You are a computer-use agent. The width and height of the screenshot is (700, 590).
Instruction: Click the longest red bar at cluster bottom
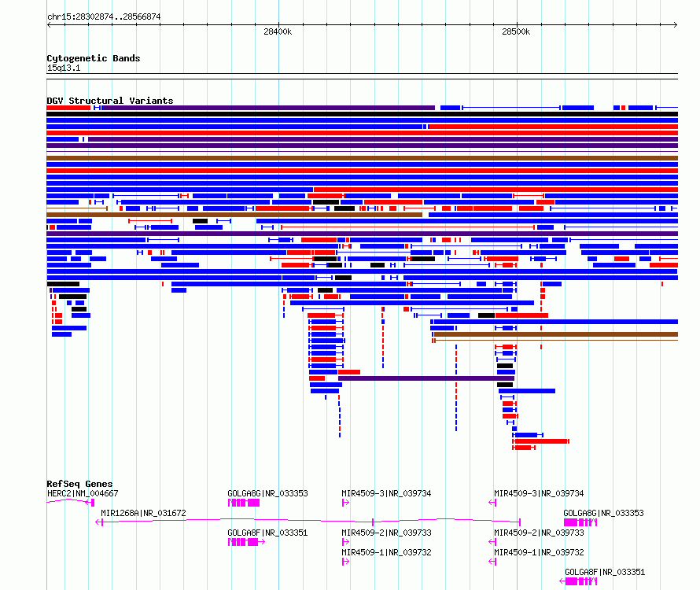coord(541,441)
